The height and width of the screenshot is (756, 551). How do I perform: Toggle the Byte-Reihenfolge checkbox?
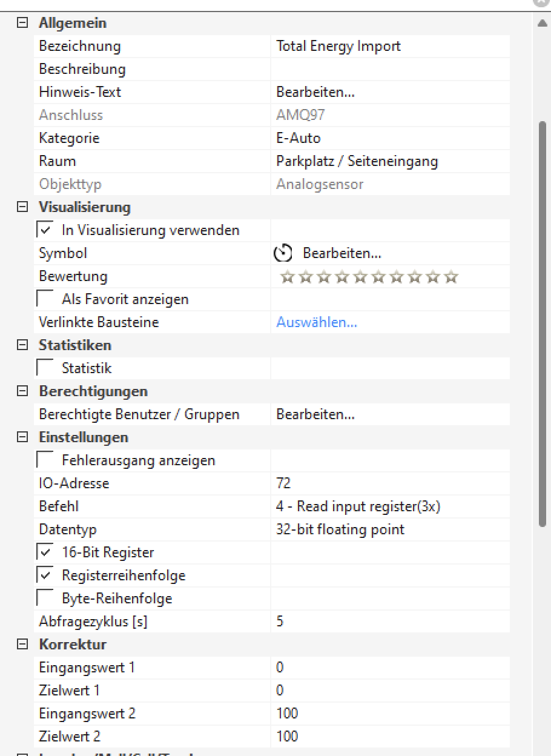[x=45, y=598]
